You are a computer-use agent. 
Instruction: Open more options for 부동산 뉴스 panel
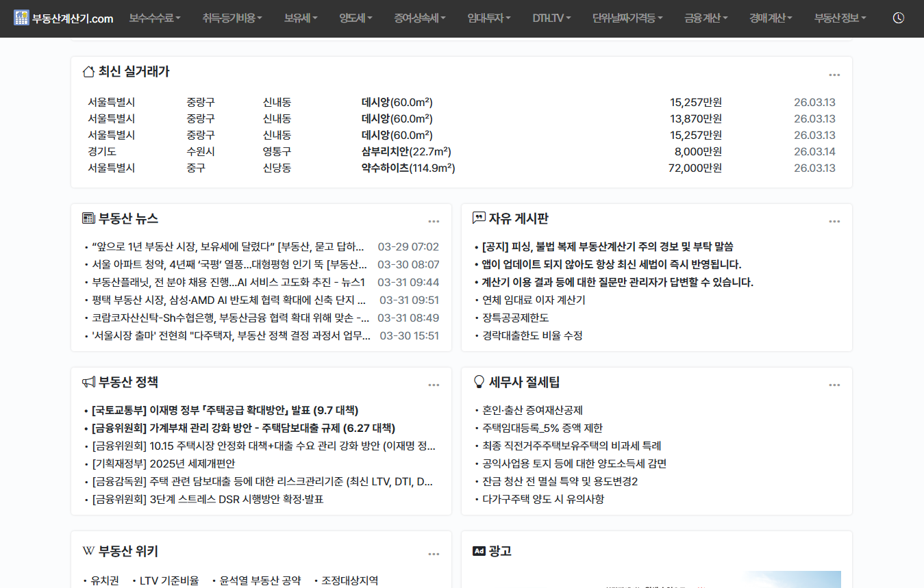click(433, 221)
